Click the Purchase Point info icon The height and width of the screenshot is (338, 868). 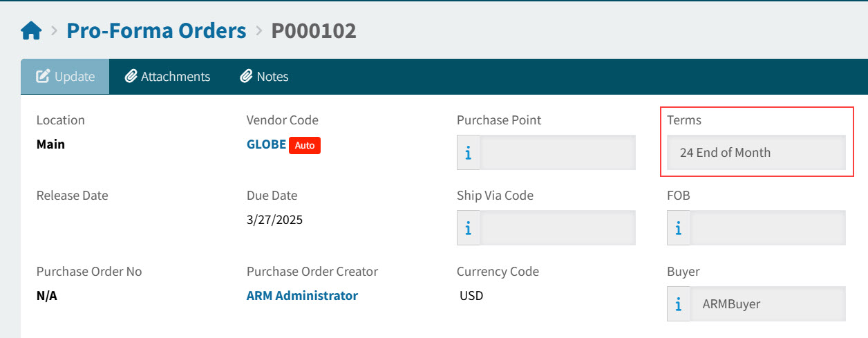pyautogui.click(x=469, y=153)
